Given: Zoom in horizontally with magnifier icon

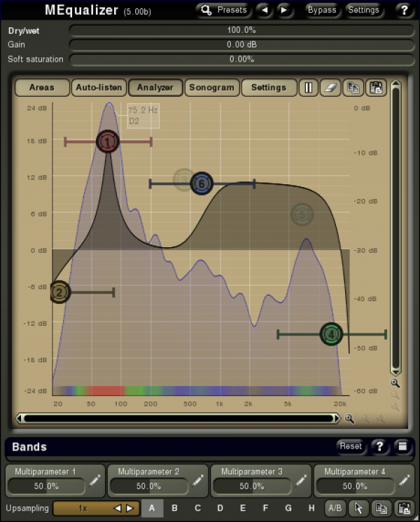Looking at the screenshot, I should 349,418.
